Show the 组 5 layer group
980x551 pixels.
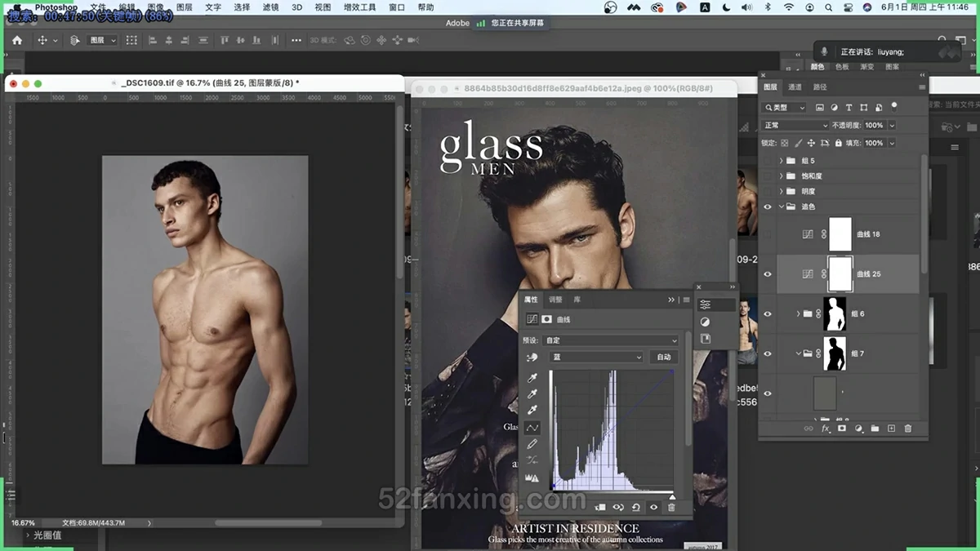(x=767, y=161)
